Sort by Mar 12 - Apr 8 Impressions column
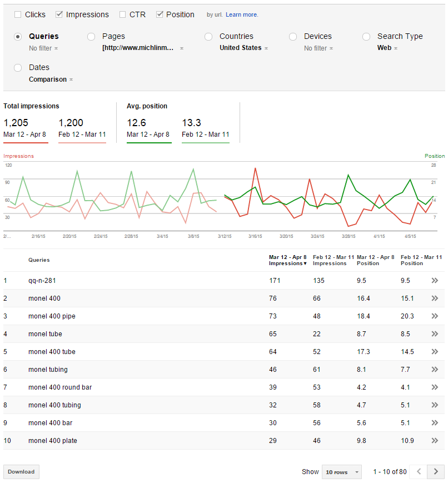This screenshot has height=483, width=448. tap(288, 260)
